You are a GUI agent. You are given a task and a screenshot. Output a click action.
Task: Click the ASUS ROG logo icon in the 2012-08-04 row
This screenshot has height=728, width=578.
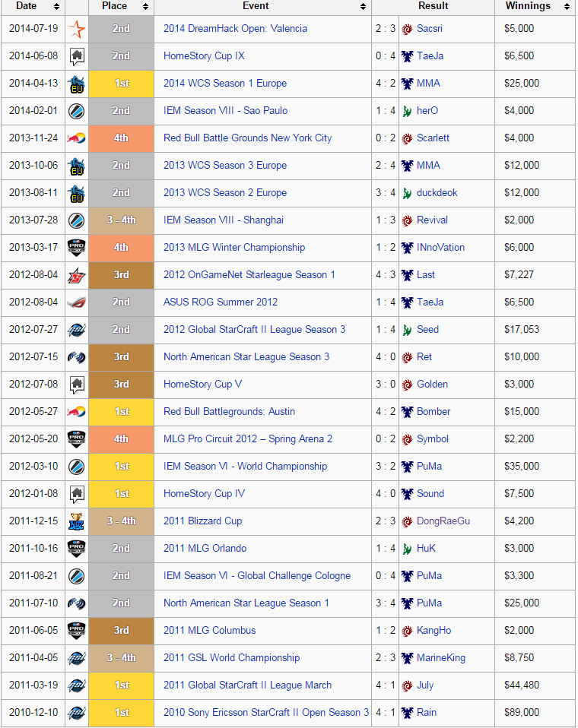[x=77, y=302]
